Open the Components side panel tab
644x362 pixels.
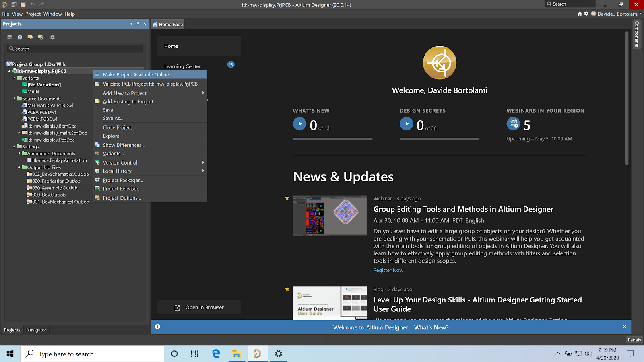point(636,34)
